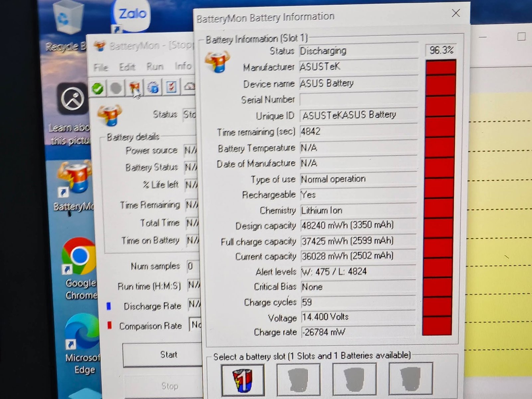
Task: Select battery slot 1 icon button
Action: [243, 380]
